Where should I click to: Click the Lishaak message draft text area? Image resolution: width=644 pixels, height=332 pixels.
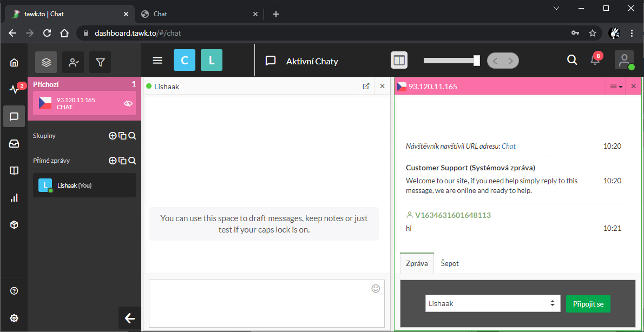click(260, 303)
